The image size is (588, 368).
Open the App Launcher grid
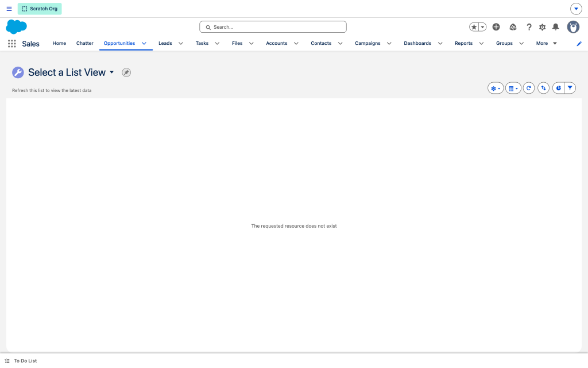tap(12, 44)
